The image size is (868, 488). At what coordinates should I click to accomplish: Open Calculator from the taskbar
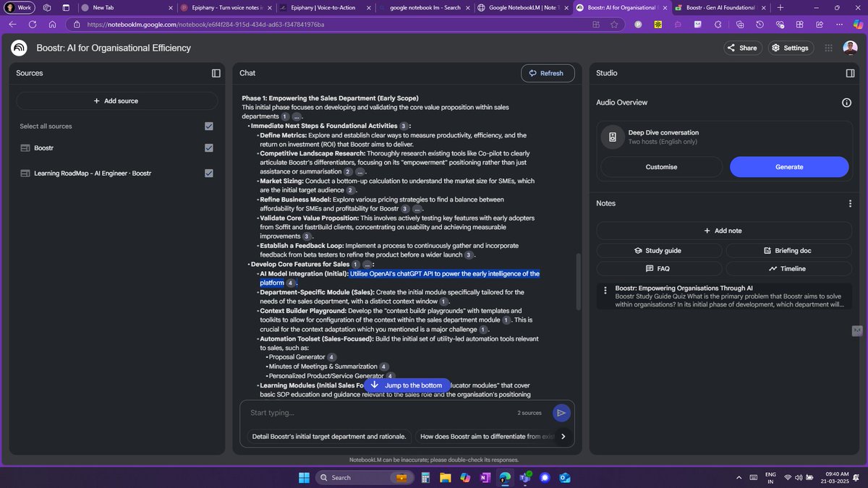tap(426, 477)
